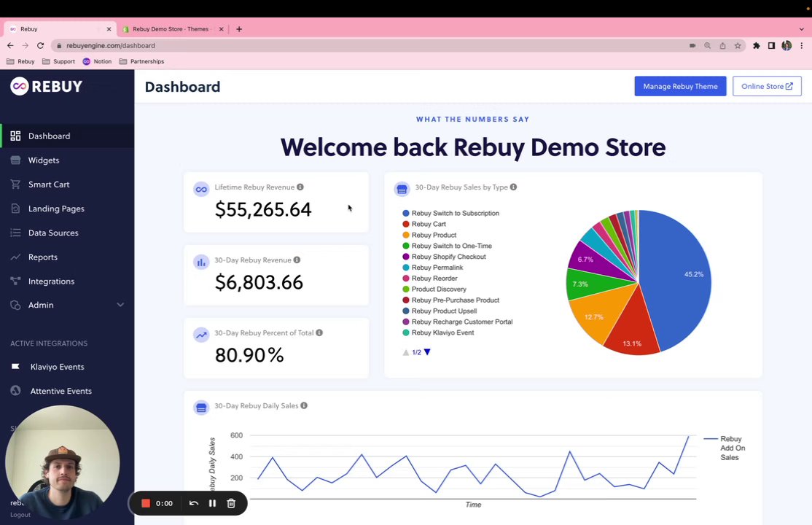The image size is (812, 525).
Task: Click the Rebuy Add On Sales legend
Action: pos(725,448)
